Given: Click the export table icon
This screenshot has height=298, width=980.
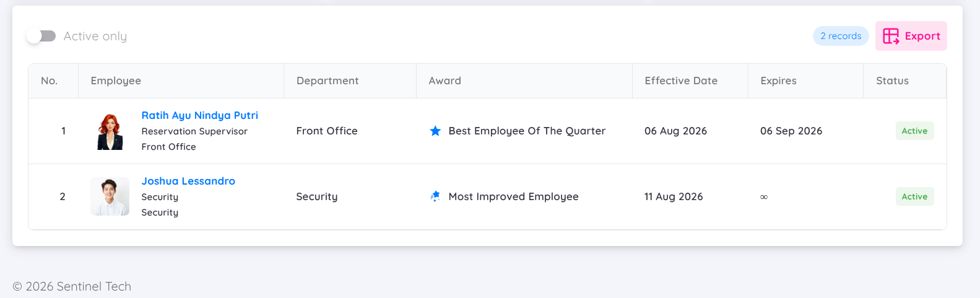Looking at the screenshot, I should [891, 36].
